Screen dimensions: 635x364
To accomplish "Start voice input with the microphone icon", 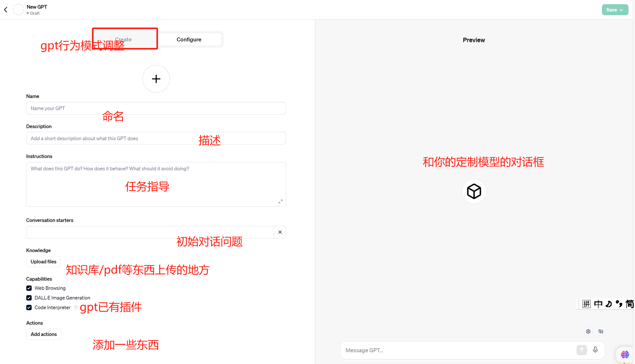I will coord(595,350).
